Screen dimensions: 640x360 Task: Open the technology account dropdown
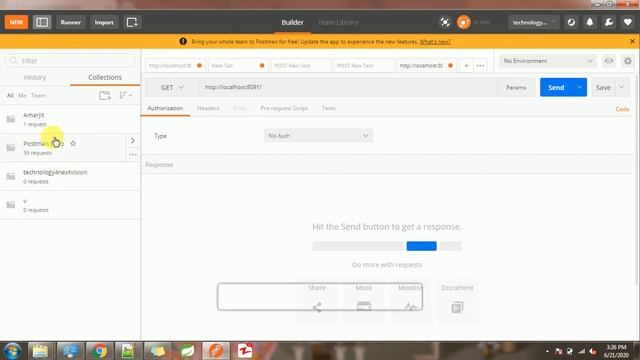tap(533, 22)
